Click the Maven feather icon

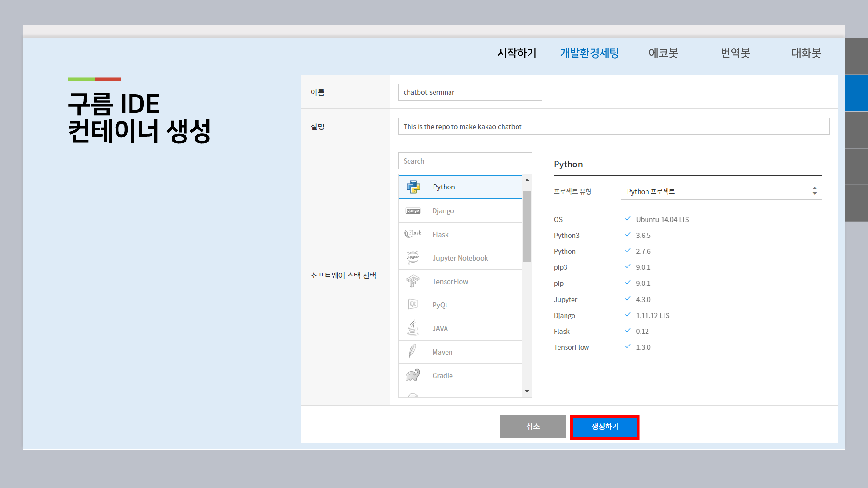[412, 351]
